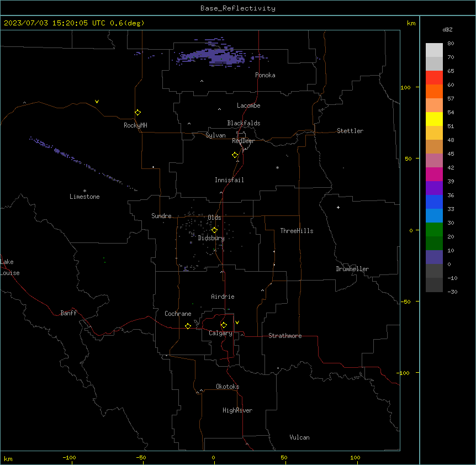Click the Lacombe town label
Image resolution: width=476 pixels, height=465 pixels.
click(248, 105)
